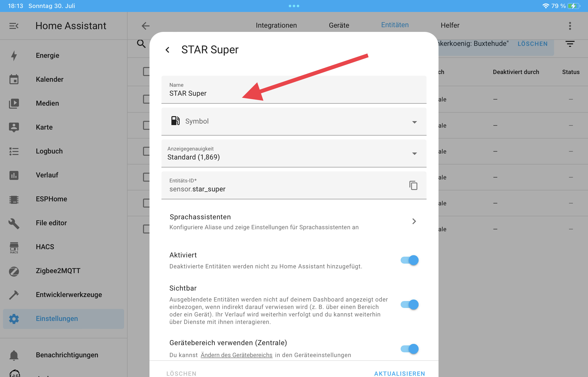This screenshot has height=377, width=588.
Task: Open ESPHome in sidebar
Action: tap(64, 199)
